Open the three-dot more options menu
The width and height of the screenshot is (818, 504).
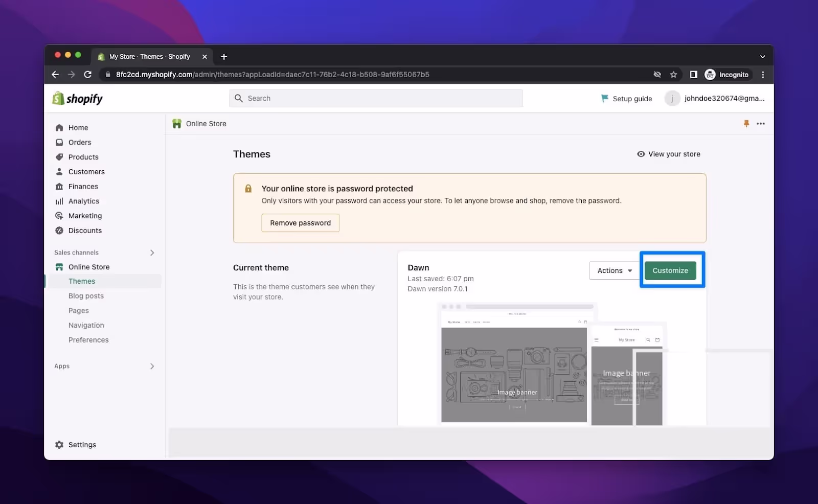(x=761, y=124)
